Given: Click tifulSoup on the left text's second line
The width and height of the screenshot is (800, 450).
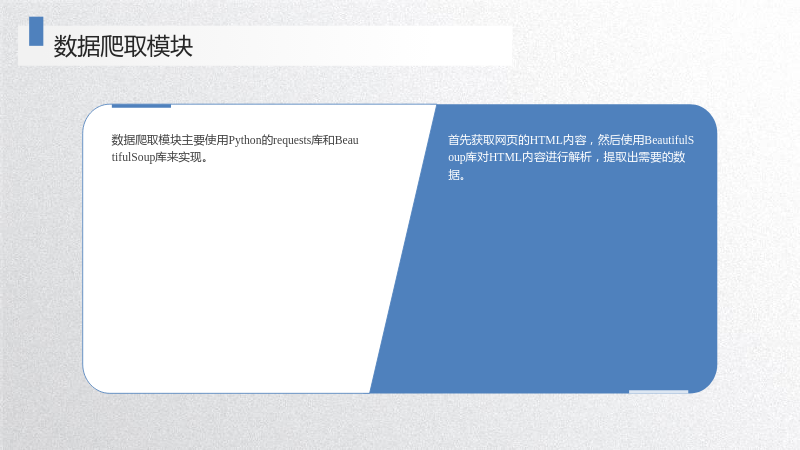Looking at the screenshot, I should [x=133, y=157].
